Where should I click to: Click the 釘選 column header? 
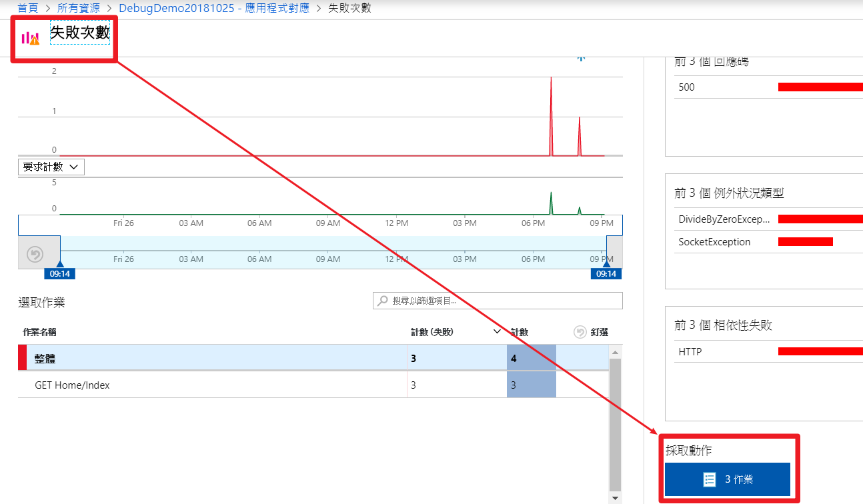tap(599, 332)
